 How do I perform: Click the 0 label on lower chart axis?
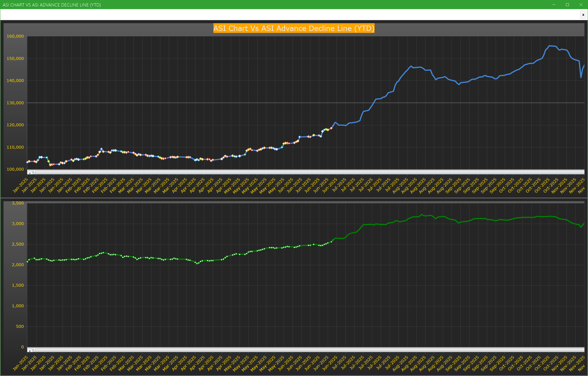22,347
